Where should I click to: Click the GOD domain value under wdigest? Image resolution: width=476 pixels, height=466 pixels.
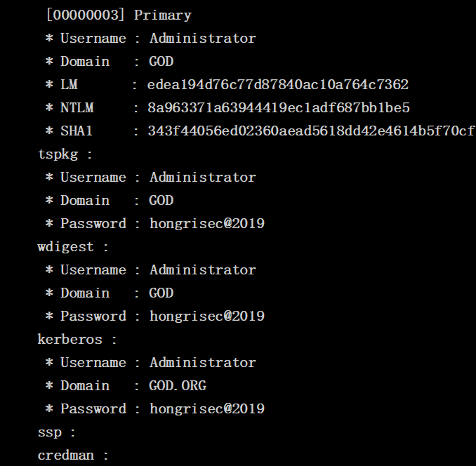click(161, 293)
